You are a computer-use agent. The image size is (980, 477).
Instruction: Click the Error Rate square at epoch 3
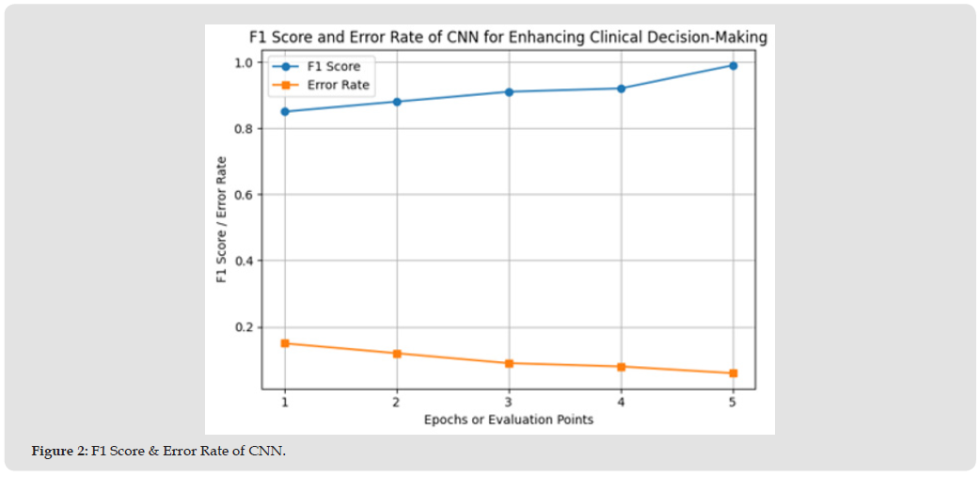click(x=509, y=363)
